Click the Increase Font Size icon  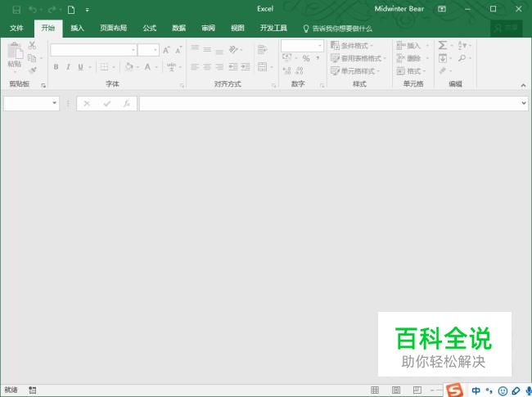point(166,50)
